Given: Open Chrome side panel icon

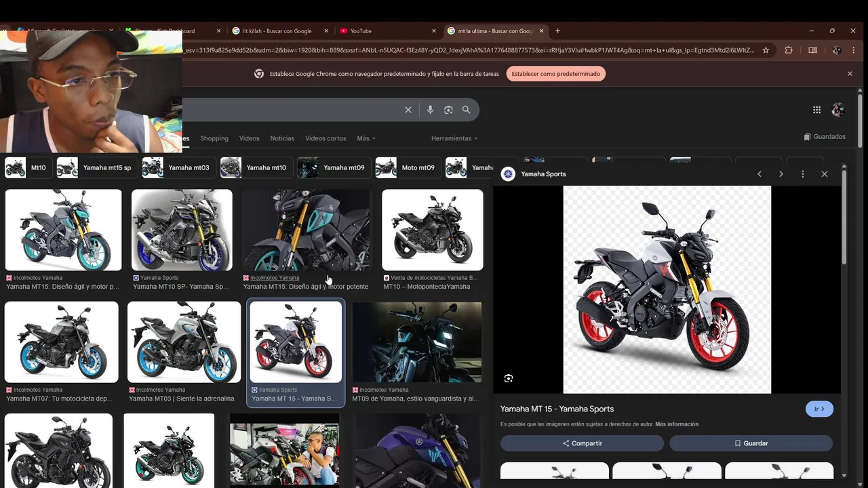Looking at the screenshot, I should coord(812,50).
